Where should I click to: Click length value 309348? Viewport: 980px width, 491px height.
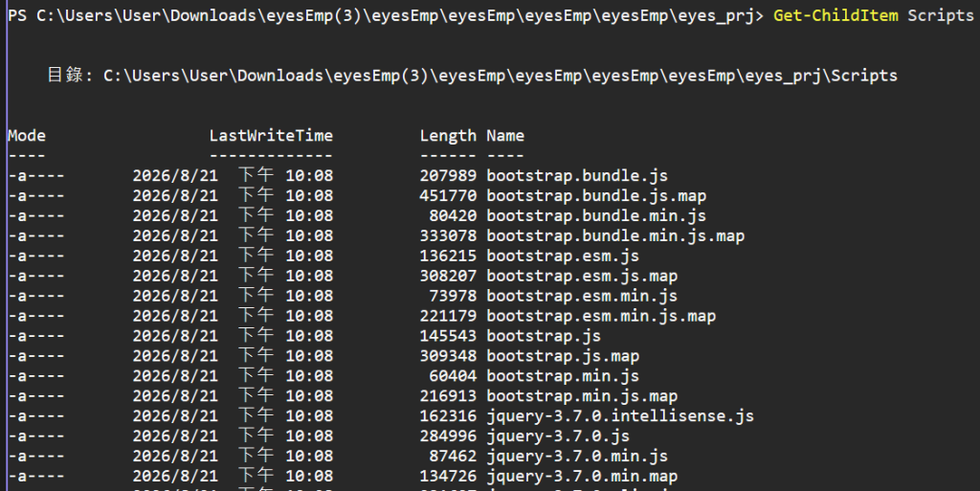(x=448, y=355)
